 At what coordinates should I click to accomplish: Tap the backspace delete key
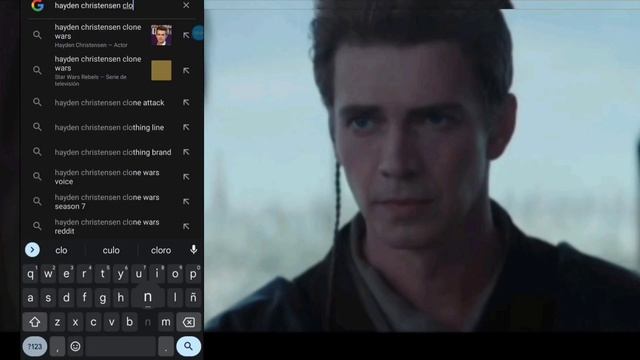click(189, 322)
